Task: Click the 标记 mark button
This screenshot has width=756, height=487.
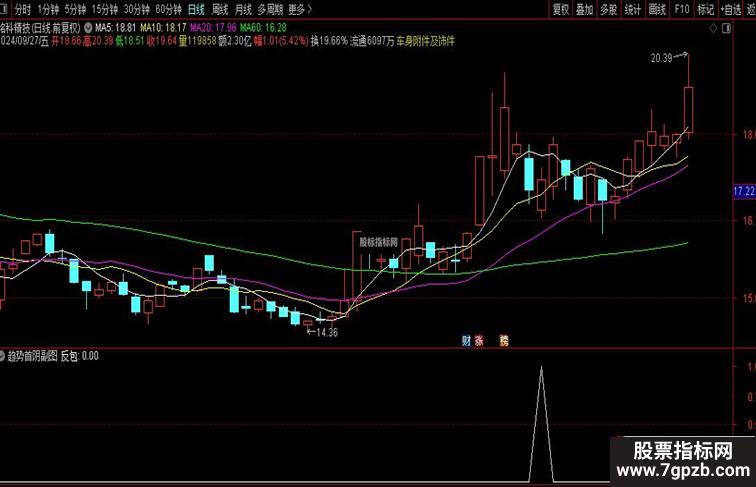Action: pyautogui.click(x=705, y=9)
